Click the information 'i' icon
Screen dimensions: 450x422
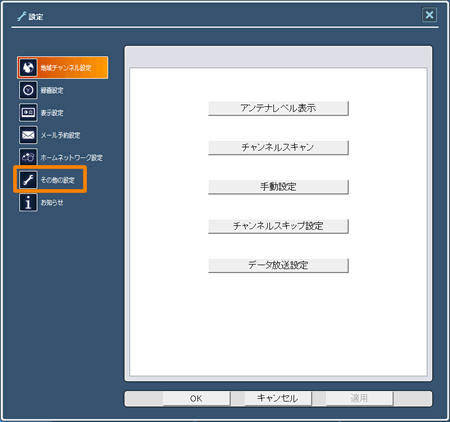pyautogui.click(x=28, y=202)
